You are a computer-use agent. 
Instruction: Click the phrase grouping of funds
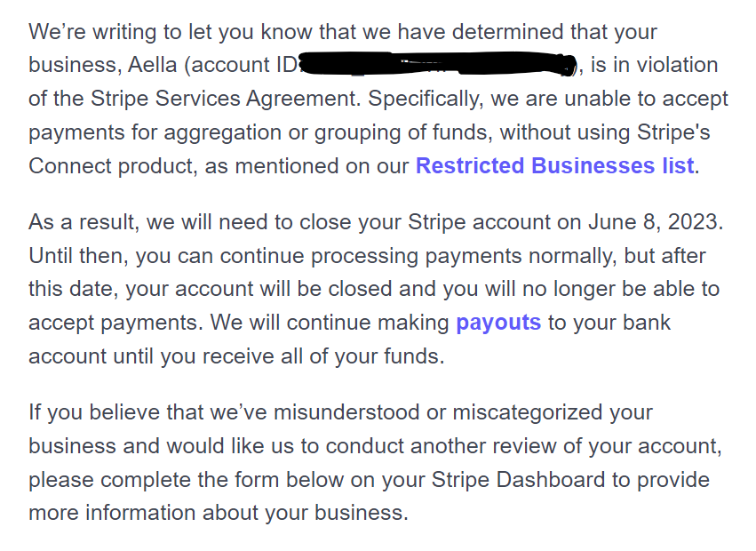click(x=403, y=132)
